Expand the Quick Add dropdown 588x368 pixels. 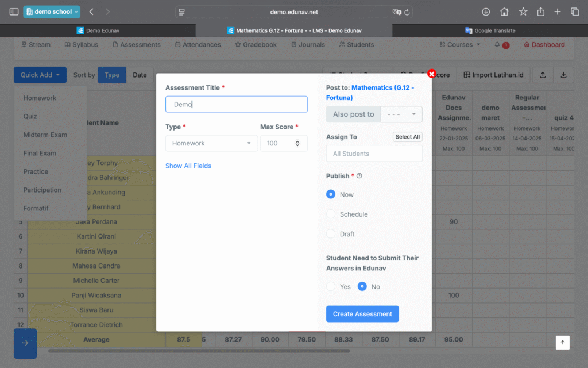tap(40, 75)
